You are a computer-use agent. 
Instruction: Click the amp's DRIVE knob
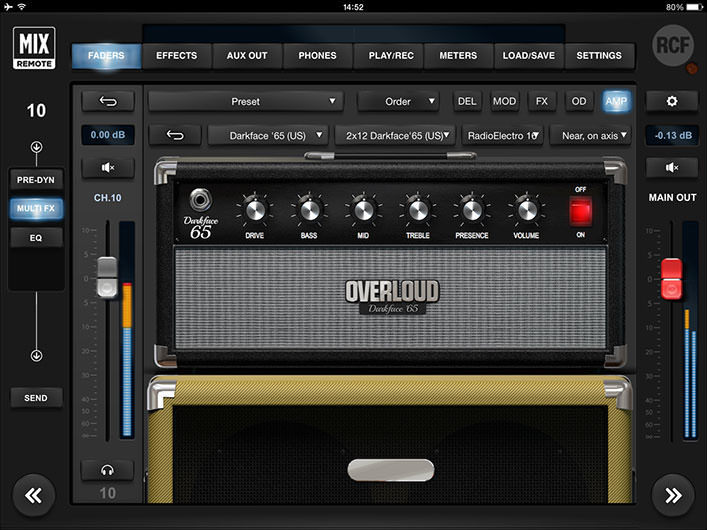pyautogui.click(x=254, y=209)
